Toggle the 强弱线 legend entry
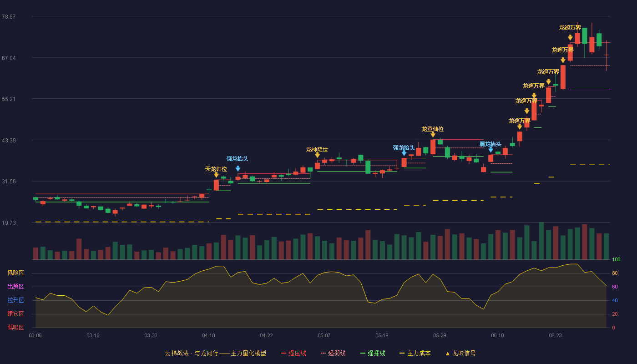 click(333, 353)
